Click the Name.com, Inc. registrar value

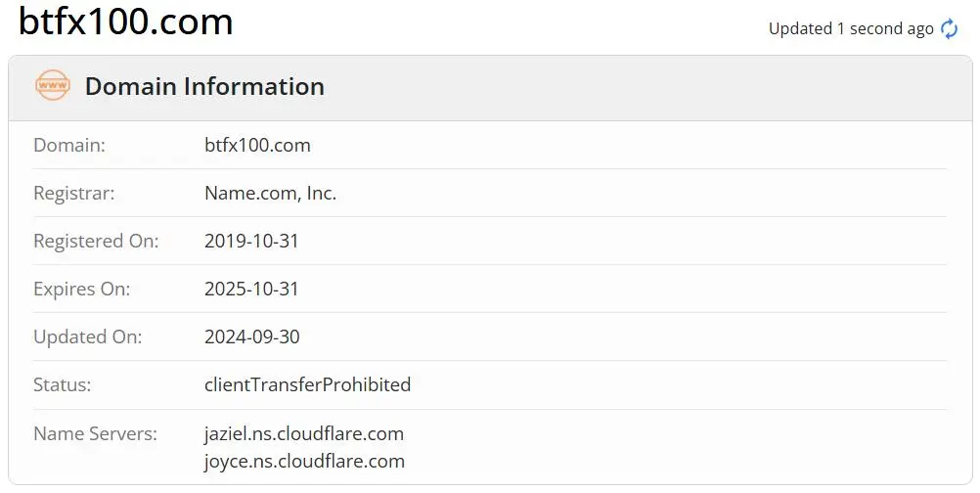click(x=271, y=193)
